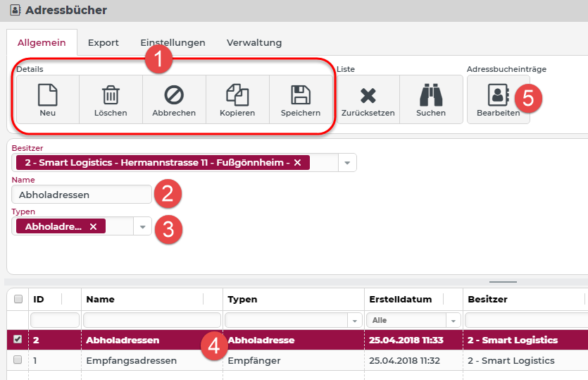Click the Neu document icon
588x380 pixels.
click(x=48, y=95)
